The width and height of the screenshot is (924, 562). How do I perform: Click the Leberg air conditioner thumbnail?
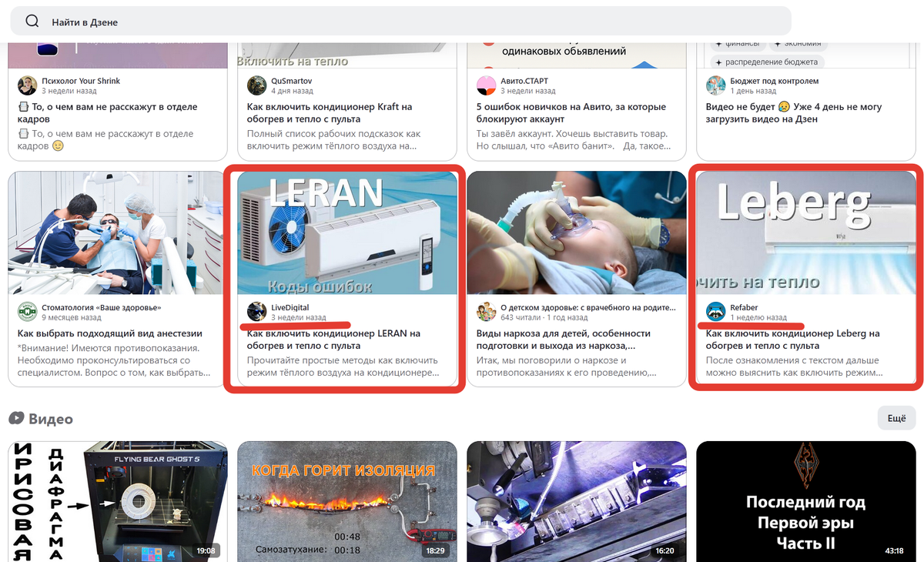coord(806,232)
